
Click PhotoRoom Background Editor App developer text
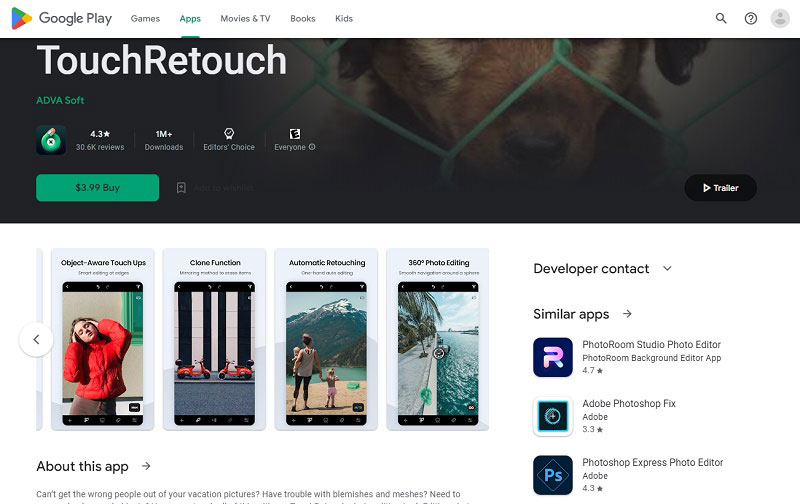(x=652, y=358)
